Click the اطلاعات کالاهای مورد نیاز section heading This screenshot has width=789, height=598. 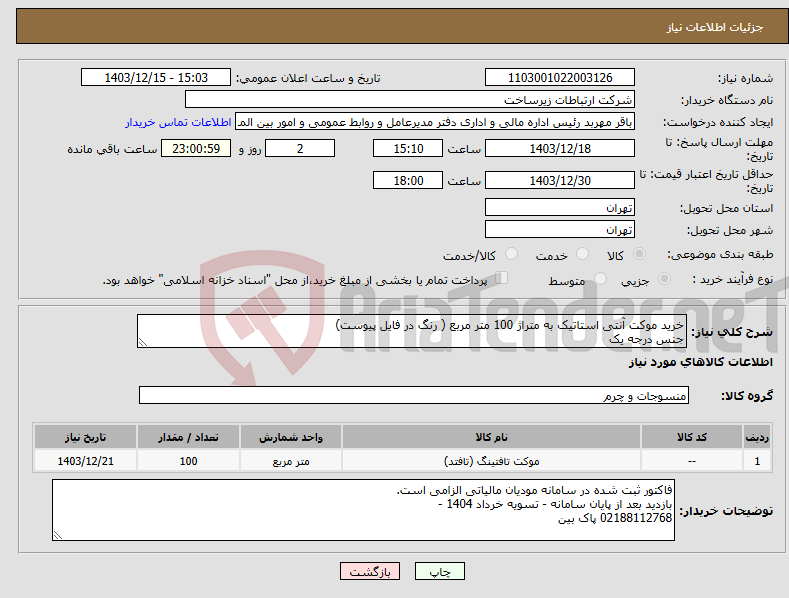(700, 362)
